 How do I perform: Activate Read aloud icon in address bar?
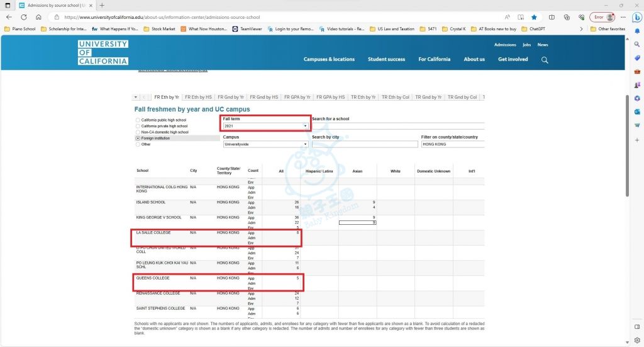pos(508,17)
